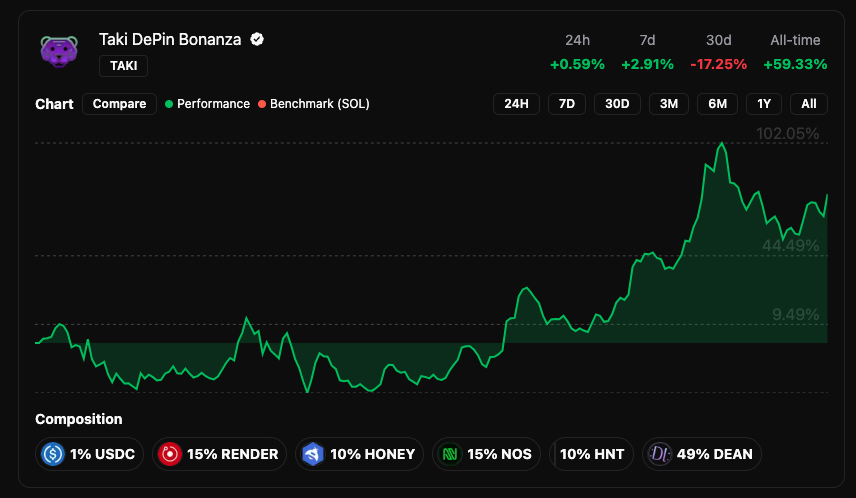Open the 10% HNT composition chip
The width and height of the screenshot is (856, 498).
coord(591,454)
